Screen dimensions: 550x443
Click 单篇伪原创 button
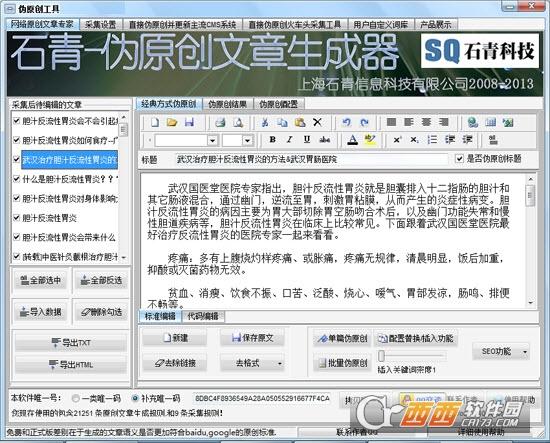click(343, 338)
